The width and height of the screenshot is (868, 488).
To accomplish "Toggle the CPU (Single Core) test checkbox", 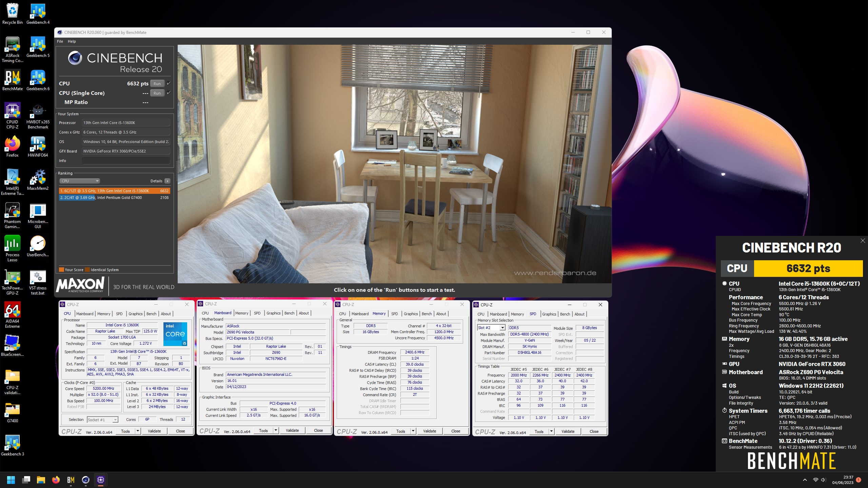I will tap(169, 93).
